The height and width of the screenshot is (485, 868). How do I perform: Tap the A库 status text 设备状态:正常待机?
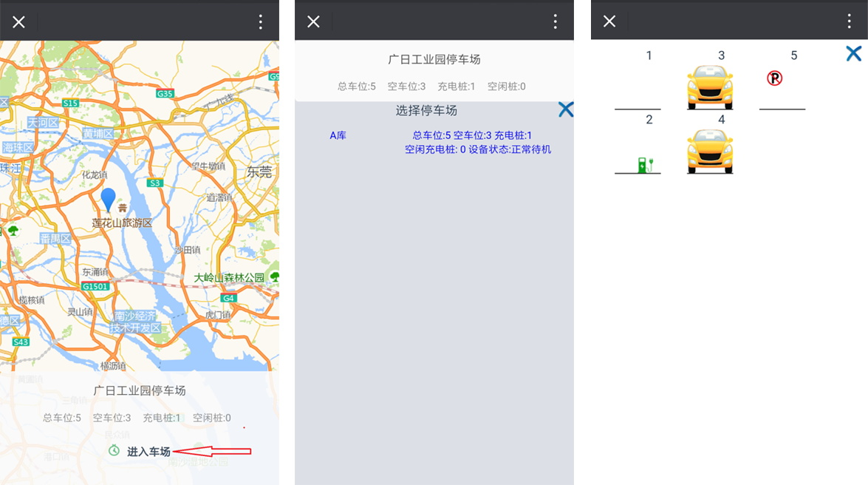click(x=510, y=149)
